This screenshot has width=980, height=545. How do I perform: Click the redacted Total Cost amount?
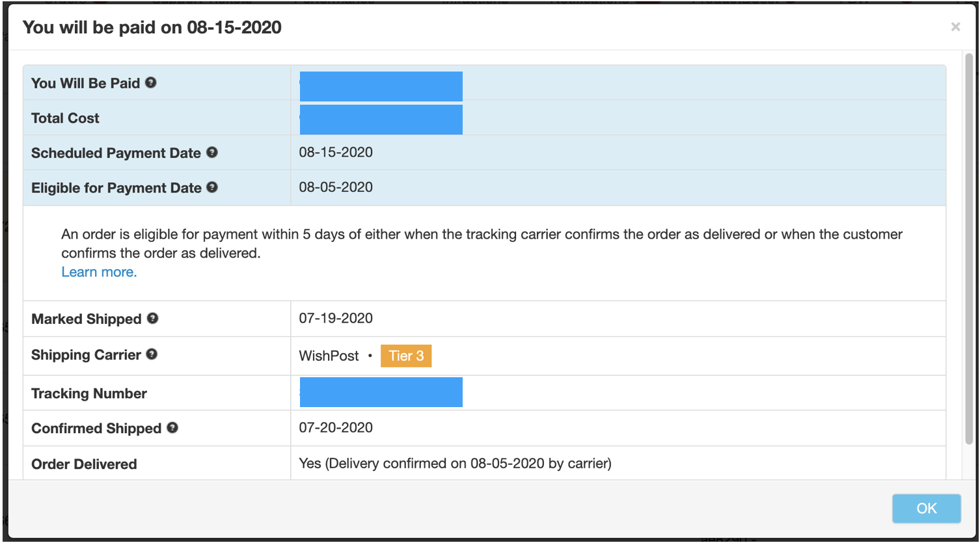[x=381, y=120]
